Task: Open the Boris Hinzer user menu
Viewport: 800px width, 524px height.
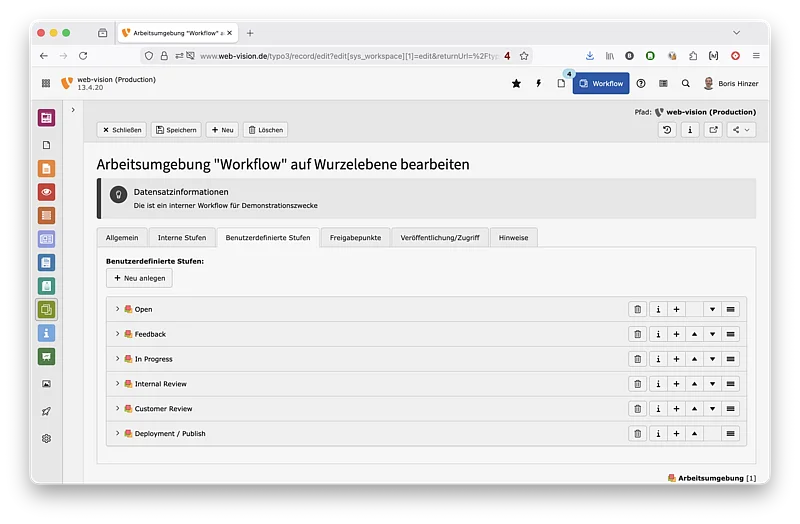Action: pos(731,83)
